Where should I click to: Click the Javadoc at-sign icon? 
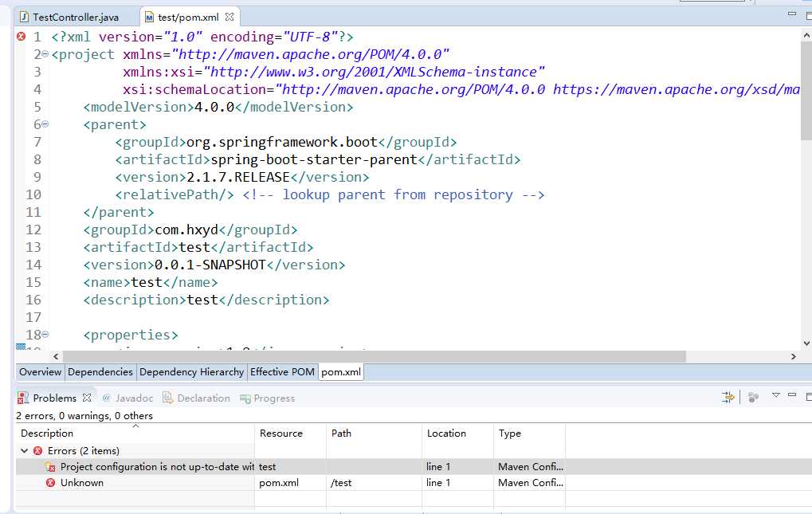(106, 398)
